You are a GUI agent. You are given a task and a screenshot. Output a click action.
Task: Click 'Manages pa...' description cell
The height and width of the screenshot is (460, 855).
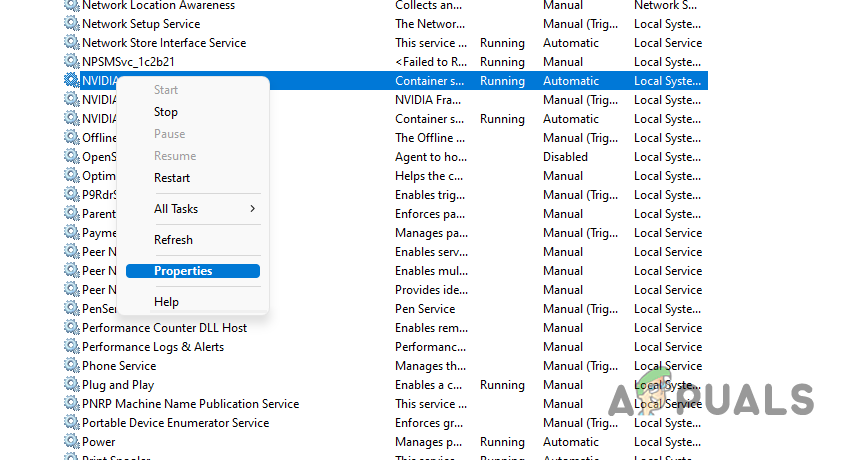pos(431,233)
